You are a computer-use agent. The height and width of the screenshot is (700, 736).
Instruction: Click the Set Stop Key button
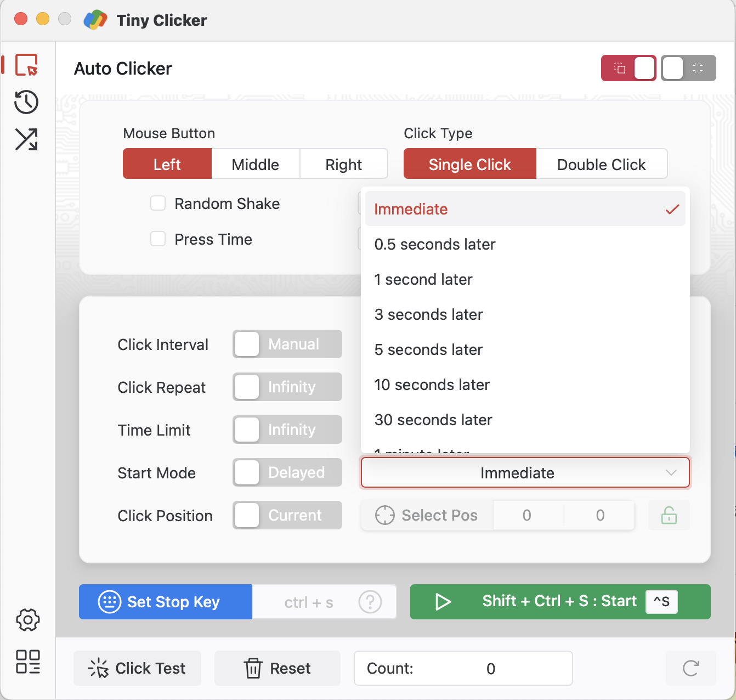165,602
